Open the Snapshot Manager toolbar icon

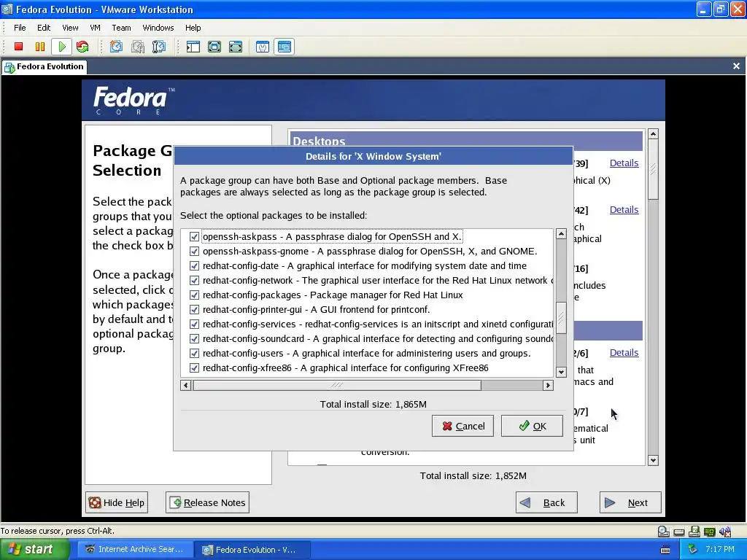tap(158, 47)
